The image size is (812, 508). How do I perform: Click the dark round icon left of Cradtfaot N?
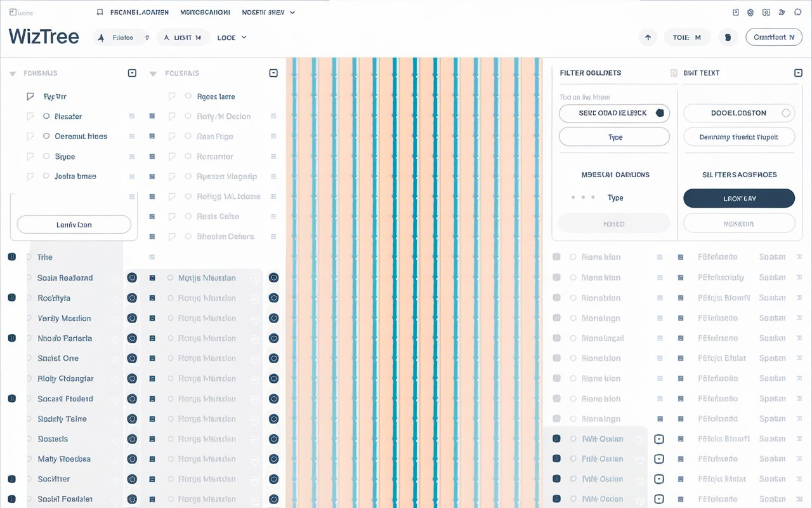click(728, 37)
